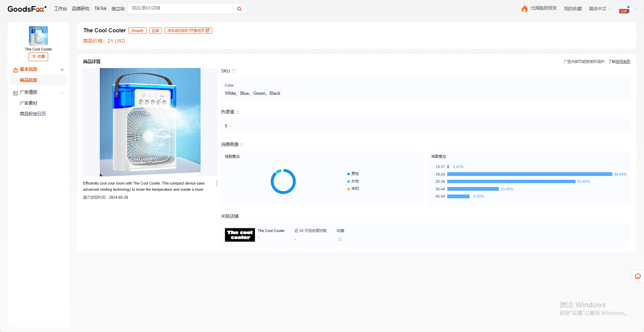This screenshot has height=332, width=644.
Task: Click the 收藏 favorite button under product thumbnail
Action: 38,57
